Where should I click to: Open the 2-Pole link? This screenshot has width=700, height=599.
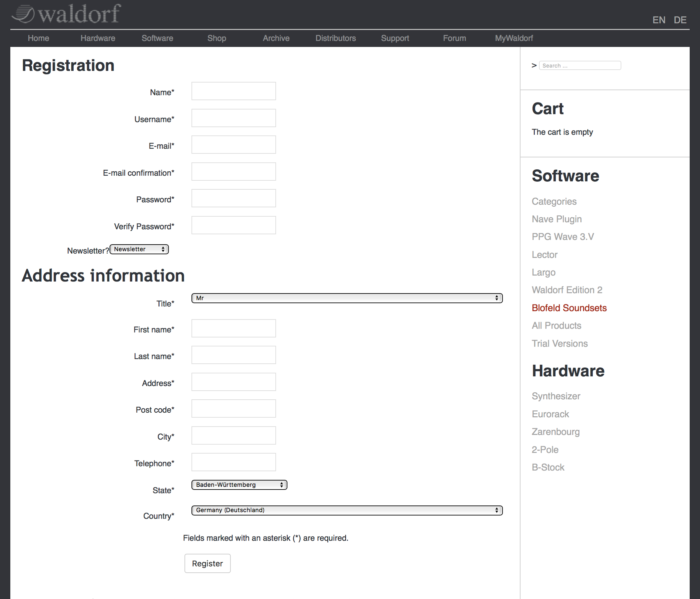point(545,450)
